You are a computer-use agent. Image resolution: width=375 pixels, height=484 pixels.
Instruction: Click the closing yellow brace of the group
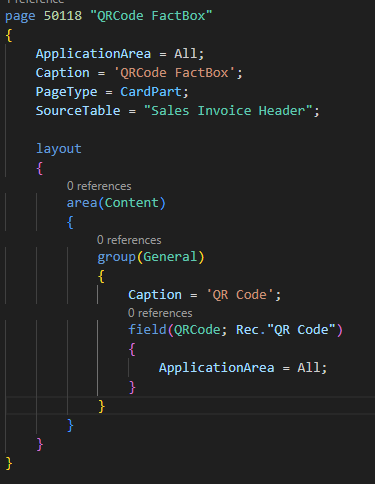pos(102,406)
